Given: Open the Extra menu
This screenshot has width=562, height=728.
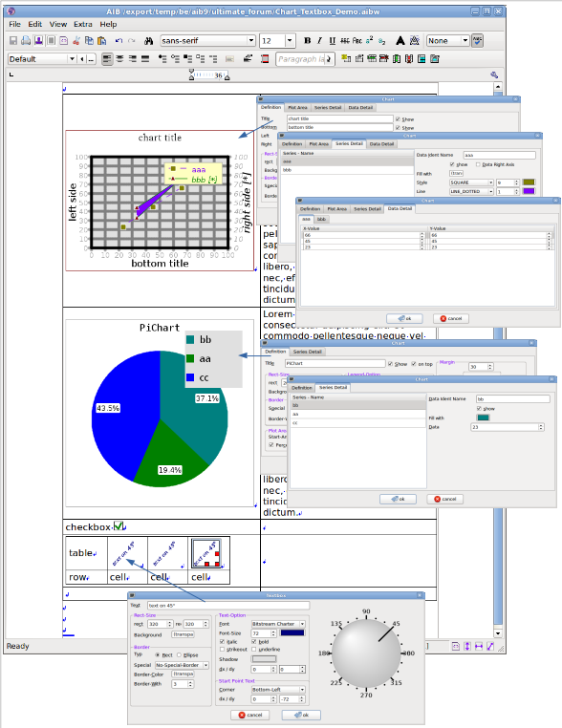Looking at the screenshot, I should 82,24.
